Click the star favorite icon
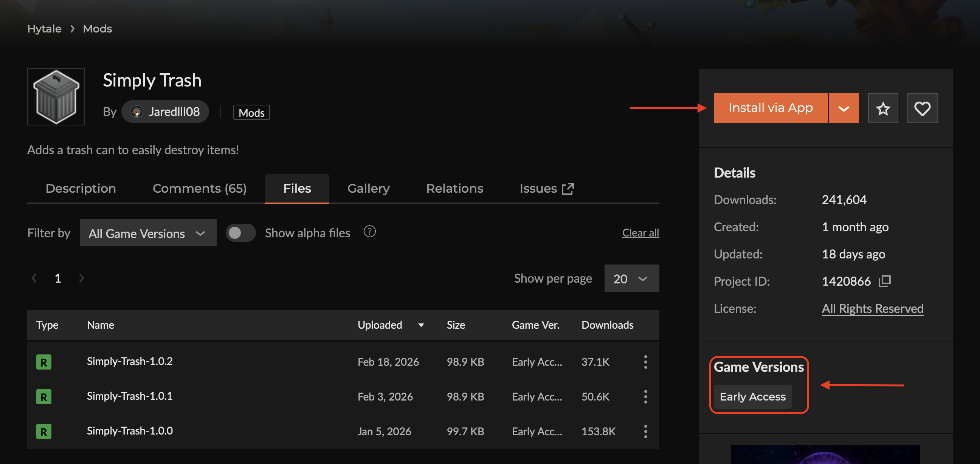 point(882,108)
